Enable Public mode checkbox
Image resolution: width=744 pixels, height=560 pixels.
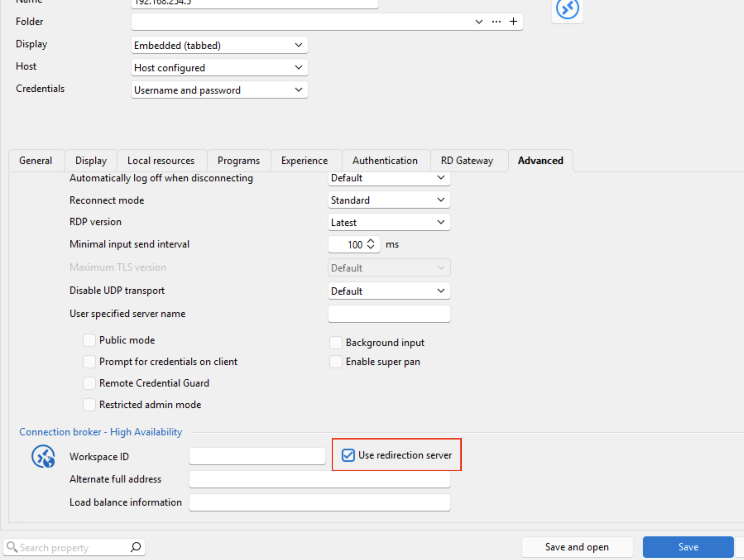click(x=89, y=340)
